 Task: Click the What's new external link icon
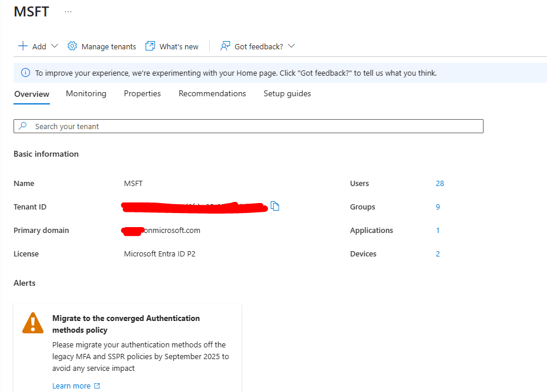pyautogui.click(x=150, y=46)
